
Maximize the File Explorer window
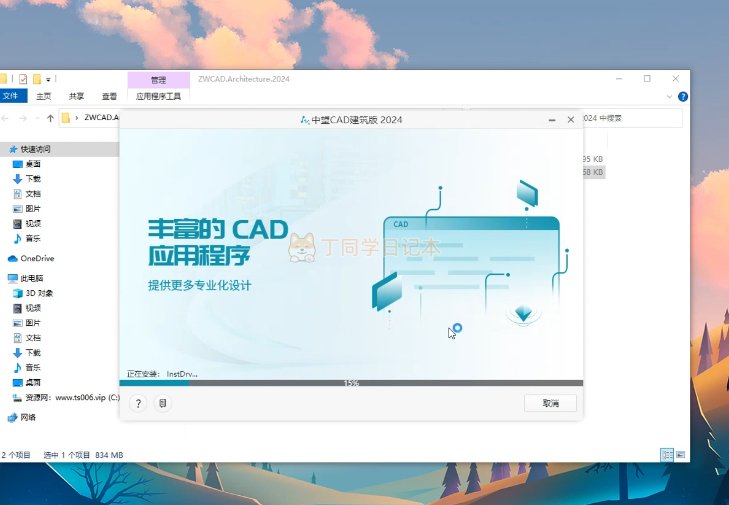(647, 79)
